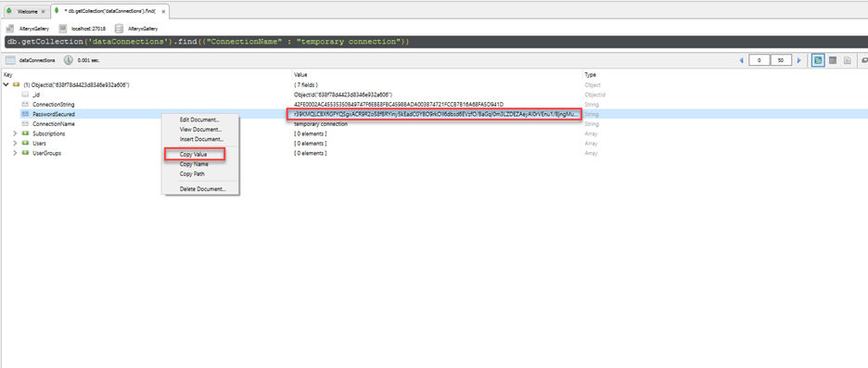Image resolution: width=868 pixels, height=368 pixels.
Task: Expand the UserGroups array
Action: pos(16,153)
